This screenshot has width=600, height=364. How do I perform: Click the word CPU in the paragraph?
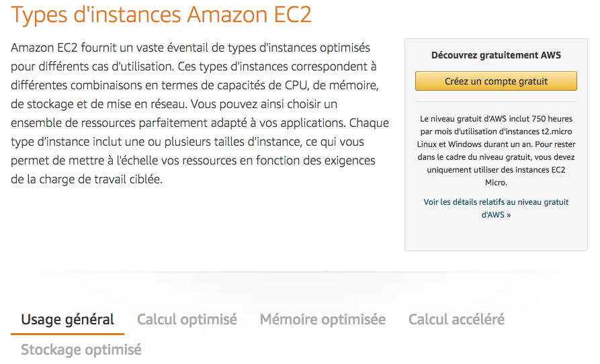[x=250, y=86]
